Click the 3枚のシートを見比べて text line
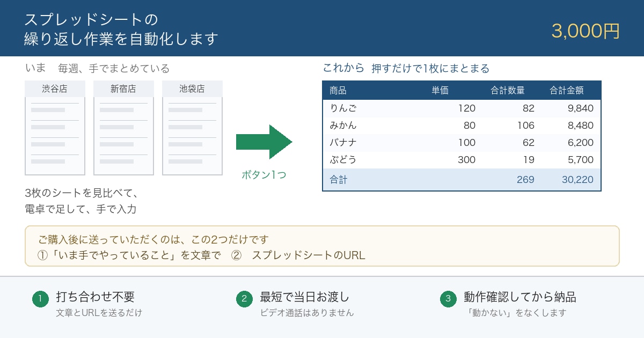The height and width of the screenshot is (338, 644). tap(82, 193)
